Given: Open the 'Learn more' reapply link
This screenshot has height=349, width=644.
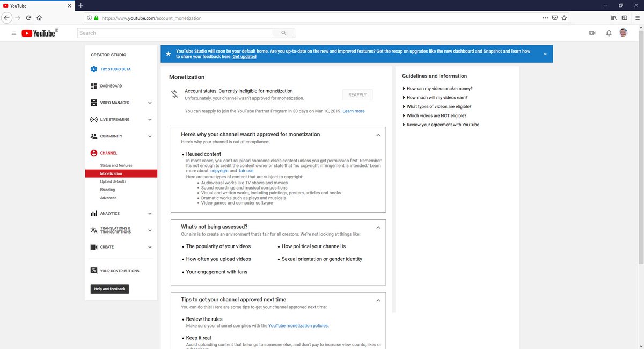Looking at the screenshot, I should [354, 111].
